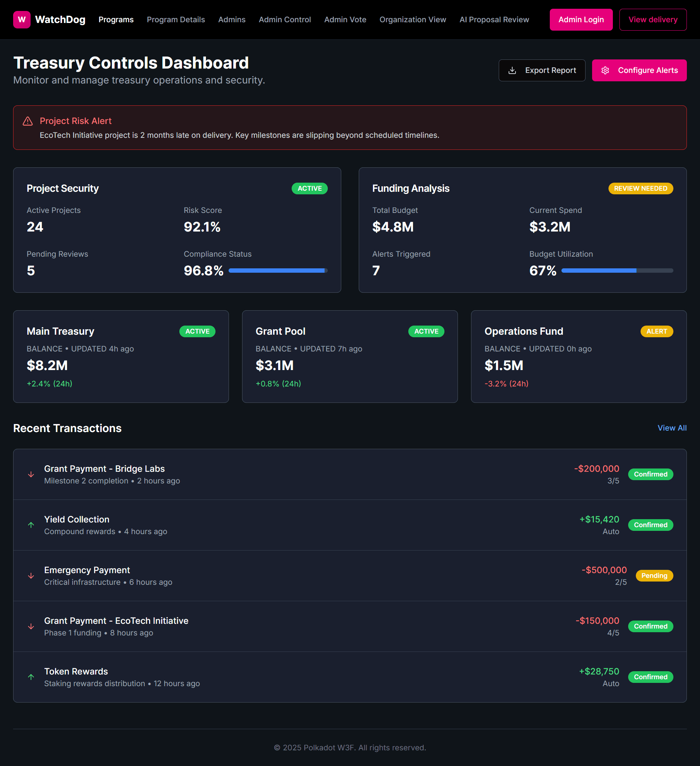Open the Program Details nav item
Screen dimensions: 700x766
(x=176, y=20)
